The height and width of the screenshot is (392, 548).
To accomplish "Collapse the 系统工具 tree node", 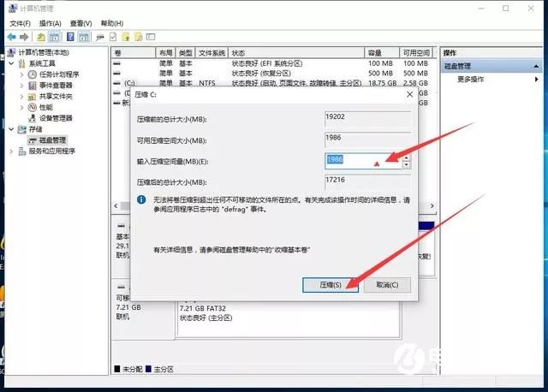I will point(11,63).
